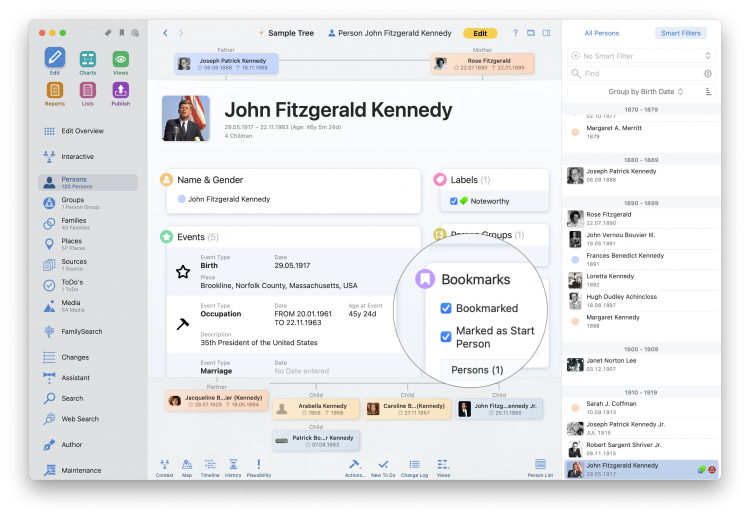Click the yellow Edit button
The width and height of the screenshot is (750, 518).
(480, 33)
